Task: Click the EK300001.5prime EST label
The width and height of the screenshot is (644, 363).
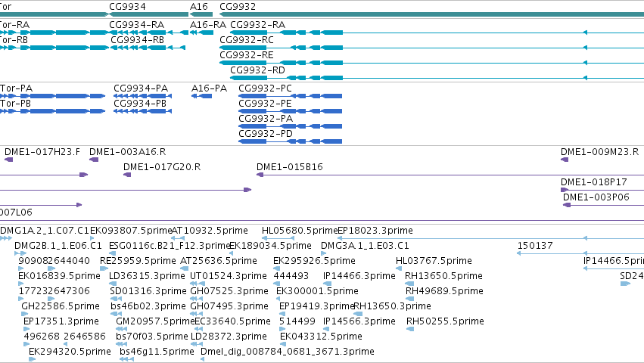Action: tap(318, 292)
